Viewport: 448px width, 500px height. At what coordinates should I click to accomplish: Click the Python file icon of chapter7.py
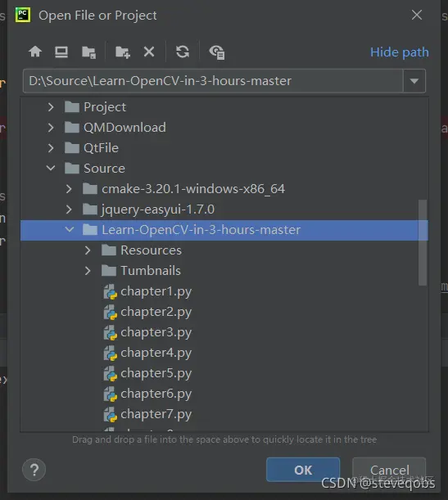tap(110, 415)
